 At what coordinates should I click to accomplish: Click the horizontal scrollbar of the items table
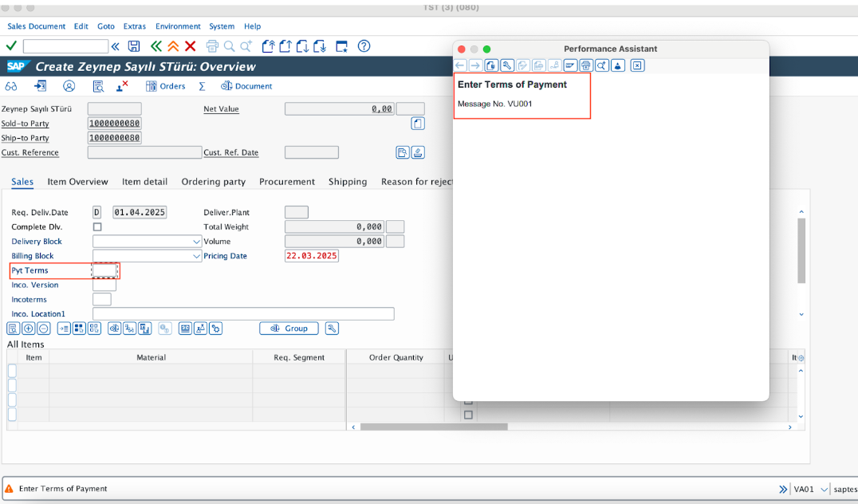pyautogui.click(x=433, y=427)
